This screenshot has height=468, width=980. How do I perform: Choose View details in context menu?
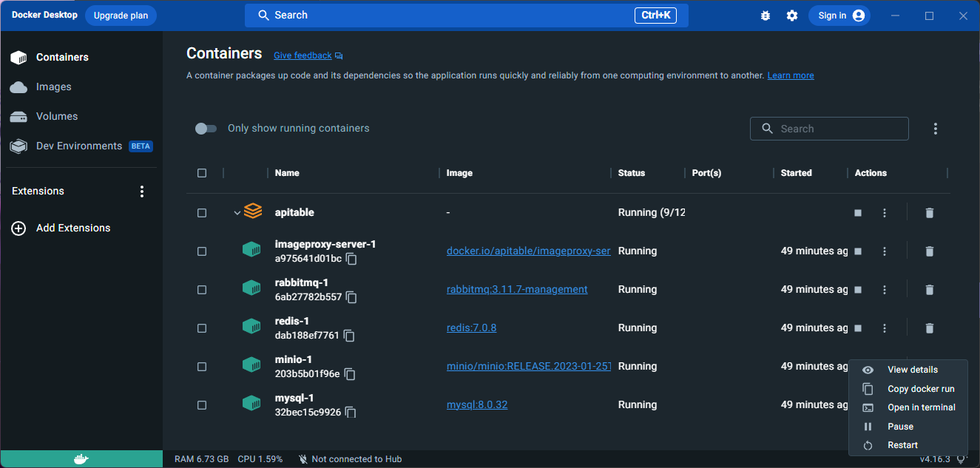(x=908, y=370)
